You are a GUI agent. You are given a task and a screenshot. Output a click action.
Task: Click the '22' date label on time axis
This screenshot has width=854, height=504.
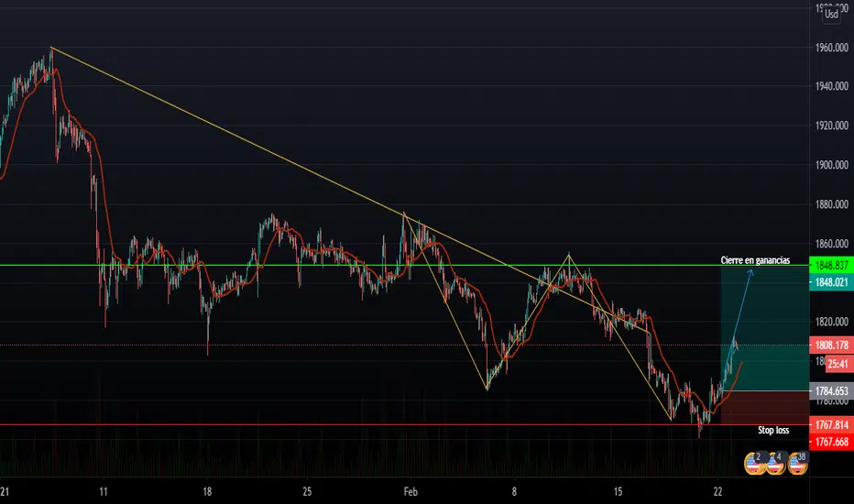coord(717,491)
